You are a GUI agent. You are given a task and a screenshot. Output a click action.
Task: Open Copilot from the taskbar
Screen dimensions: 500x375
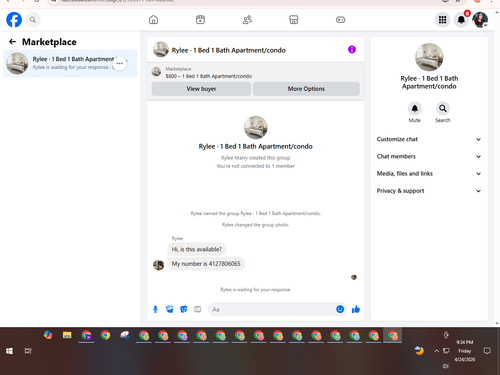point(48,335)
